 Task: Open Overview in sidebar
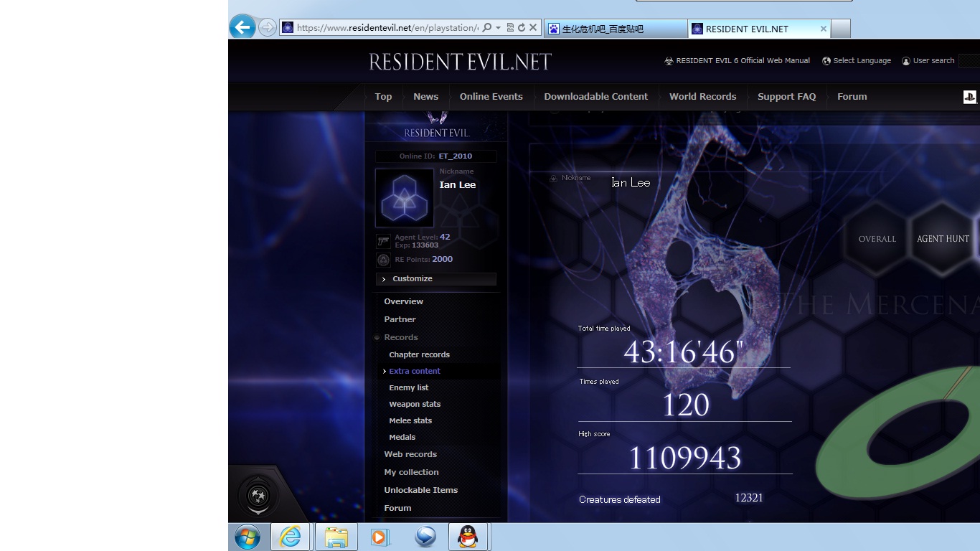[403, 302]
